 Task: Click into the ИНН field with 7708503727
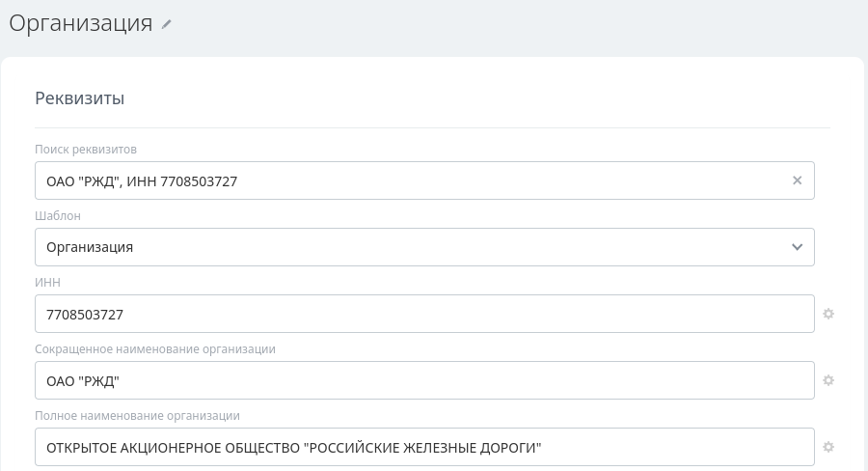[x=424, y=314]
